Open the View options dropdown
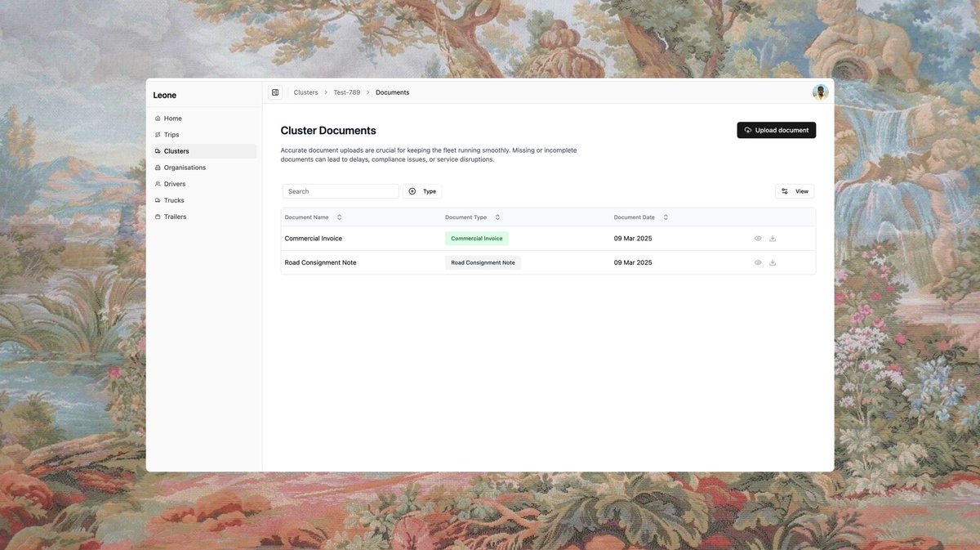The width and height of the screenshot is (980, 550). tap(795, 191)
